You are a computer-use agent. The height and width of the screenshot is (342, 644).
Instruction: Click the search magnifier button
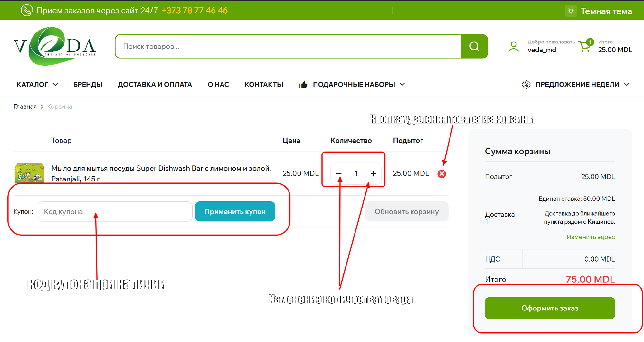click(x=474, y=46)
